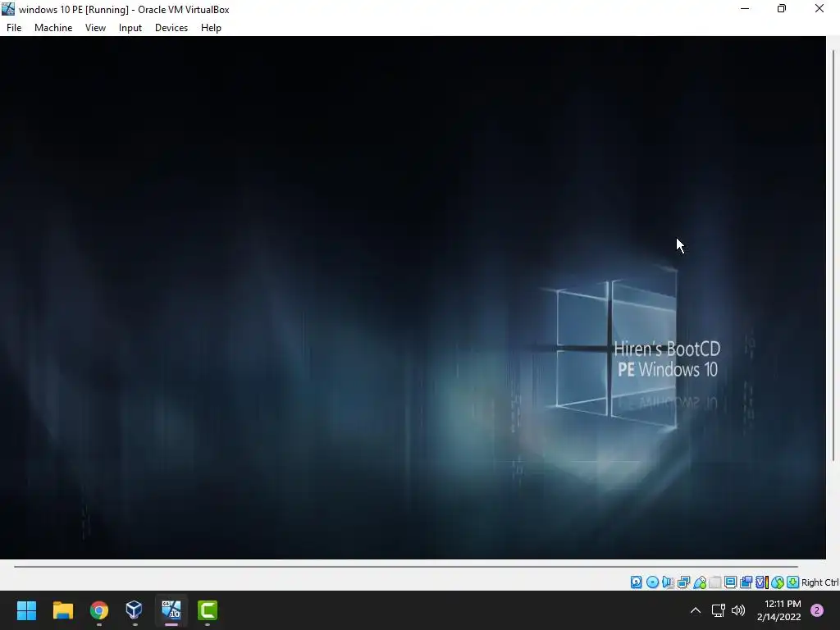Open the Input menu
This screenshot has height=630, width=840.
[130, 28]
